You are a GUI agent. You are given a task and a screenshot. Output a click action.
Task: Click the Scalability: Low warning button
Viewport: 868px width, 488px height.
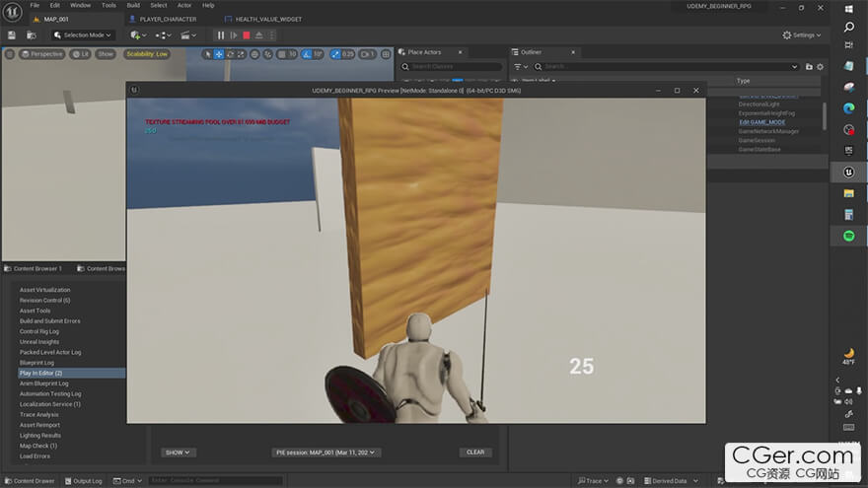(x=147, y=54)
